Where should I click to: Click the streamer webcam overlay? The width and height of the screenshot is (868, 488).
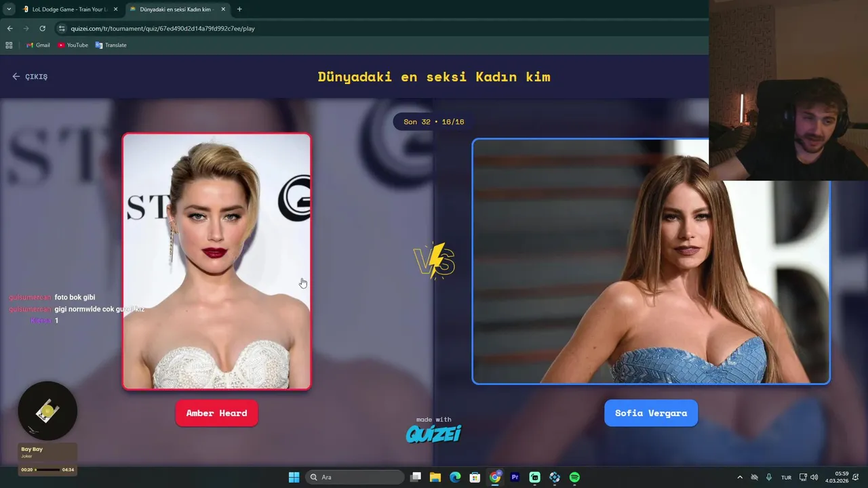[789, 90]
